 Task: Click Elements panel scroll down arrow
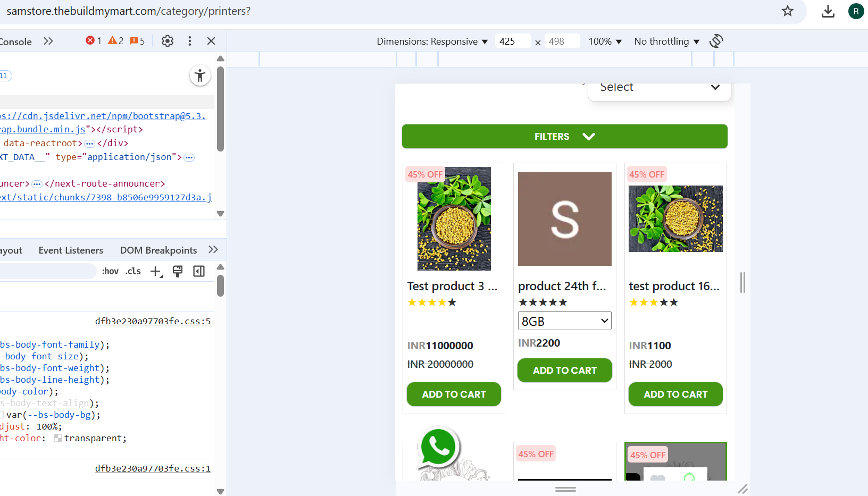coord(220,214)
